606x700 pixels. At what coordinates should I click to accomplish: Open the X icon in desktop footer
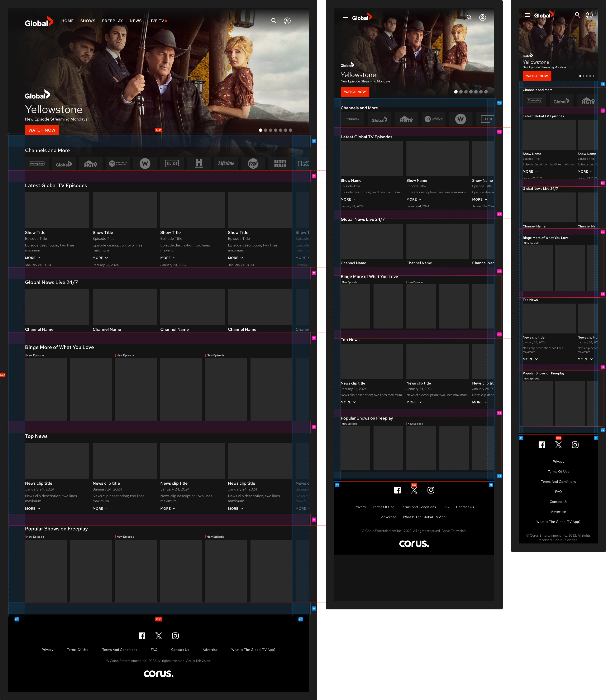tap(159, 636)
